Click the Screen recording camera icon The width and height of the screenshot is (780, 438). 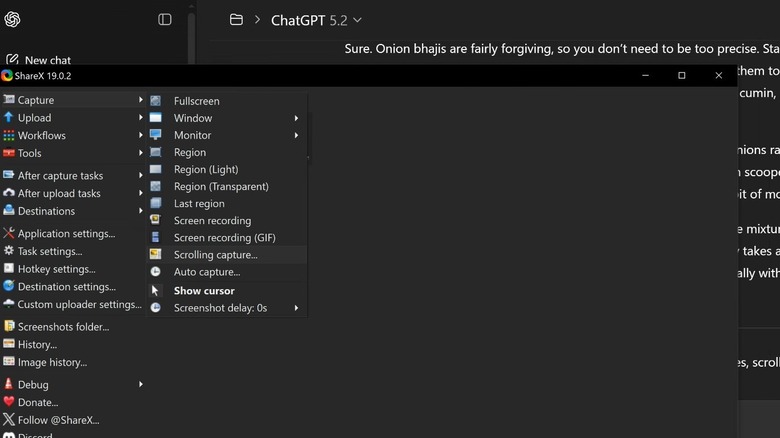click(x=155, y=220)
